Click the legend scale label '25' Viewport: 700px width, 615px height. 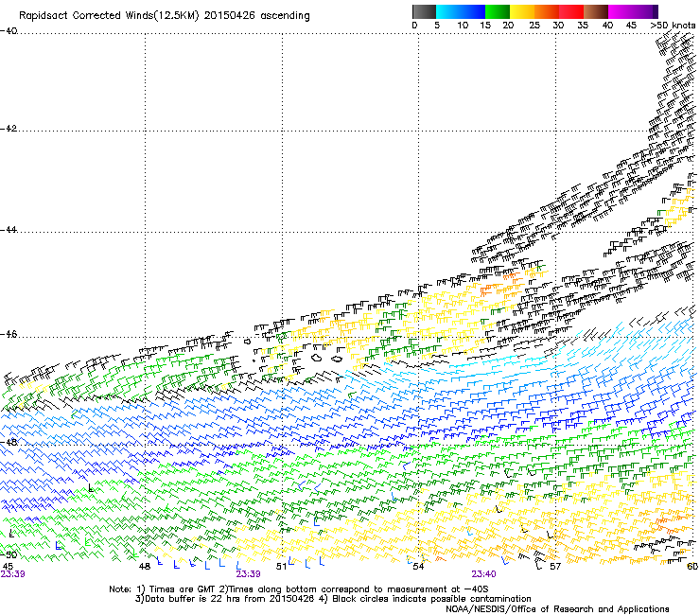click(534, 26)
